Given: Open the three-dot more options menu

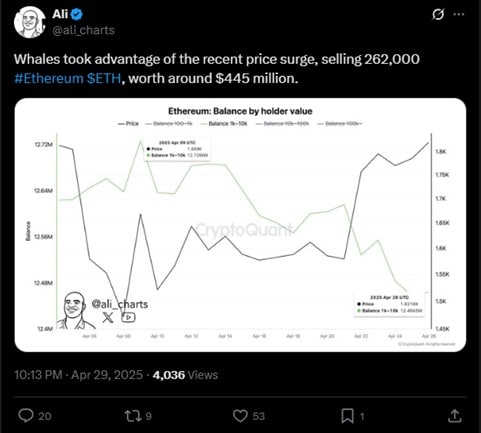Looking at the screenshot, I should pos(459,14).
